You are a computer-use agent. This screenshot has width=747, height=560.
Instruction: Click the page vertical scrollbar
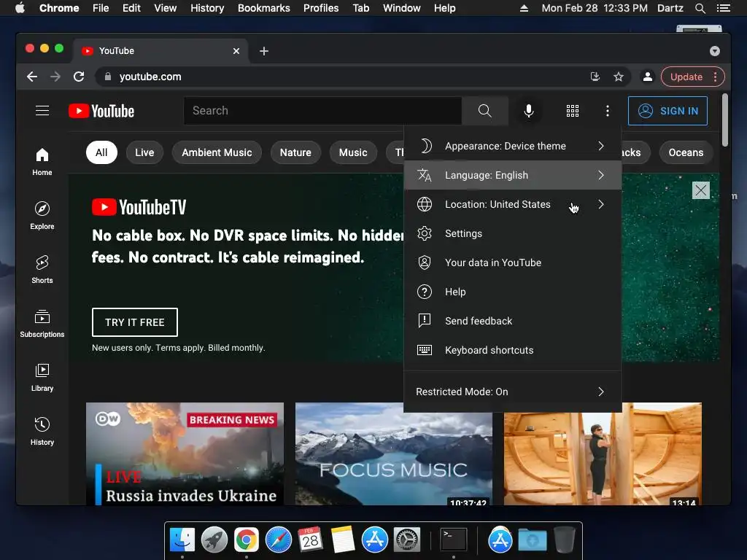coord(724,120)
